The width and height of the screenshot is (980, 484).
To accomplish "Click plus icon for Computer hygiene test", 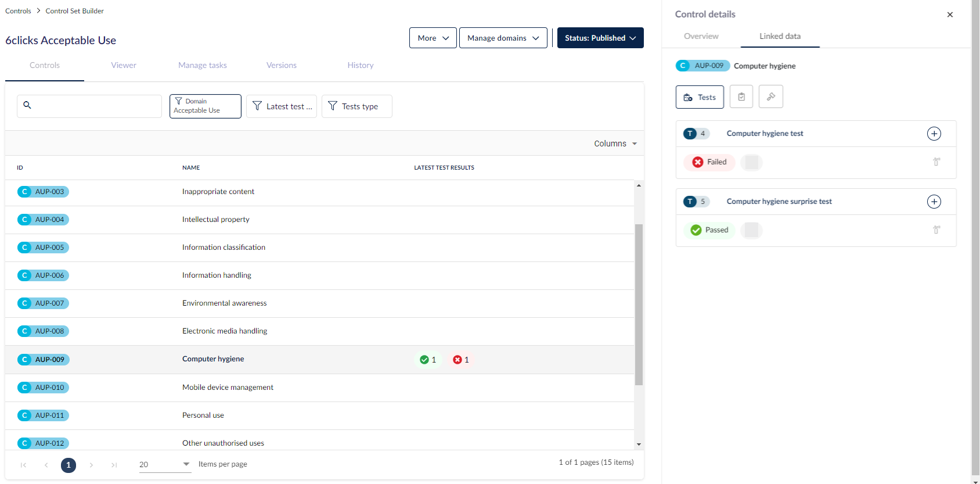I will pos(934,134).
